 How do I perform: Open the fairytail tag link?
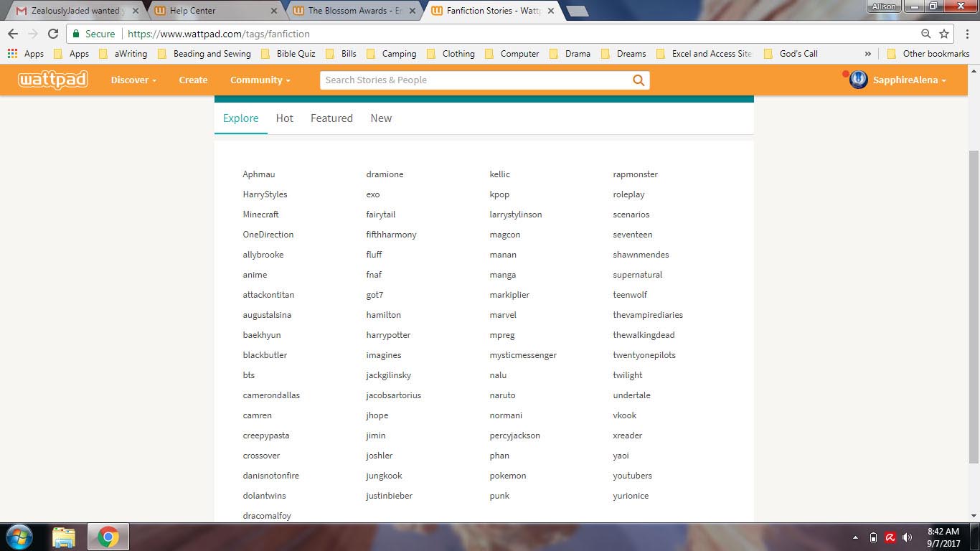coord(381,215)
